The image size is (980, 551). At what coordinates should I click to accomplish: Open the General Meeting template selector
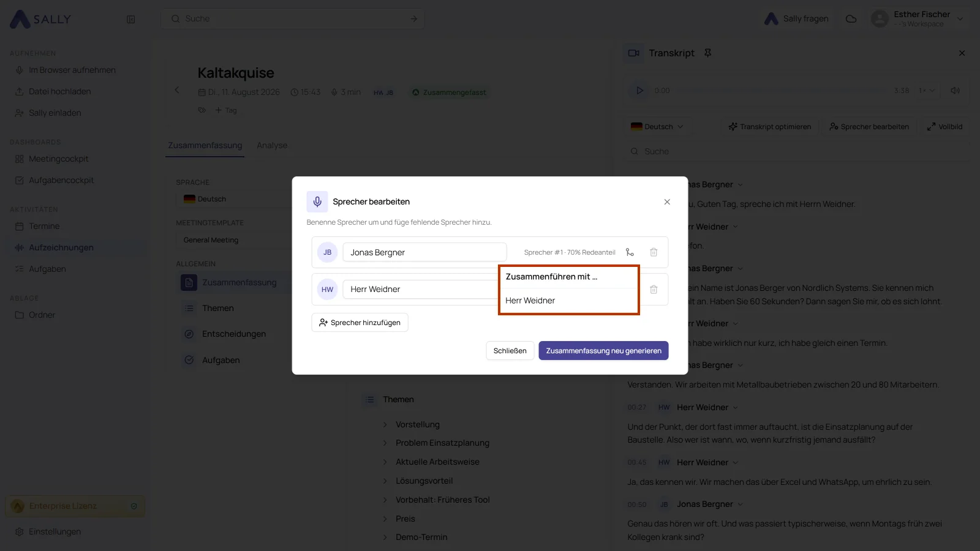pyautogui.click(x=233, y=240)
